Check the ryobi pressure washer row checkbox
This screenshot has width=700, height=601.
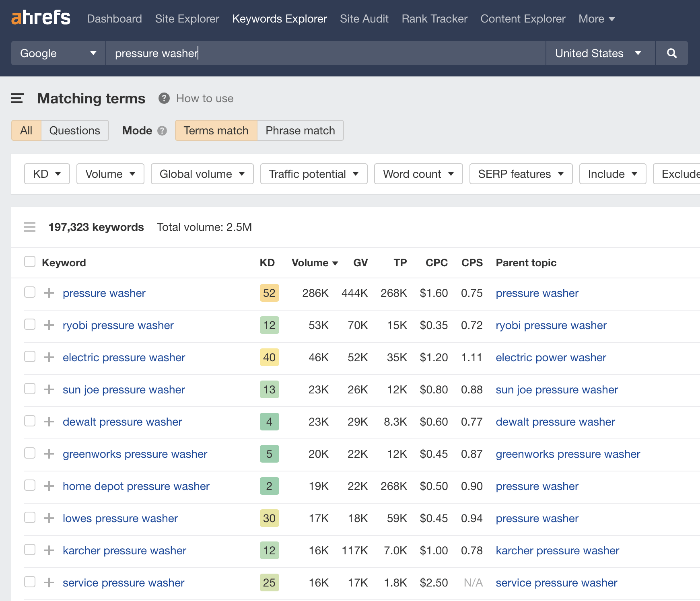coord(30,325)
